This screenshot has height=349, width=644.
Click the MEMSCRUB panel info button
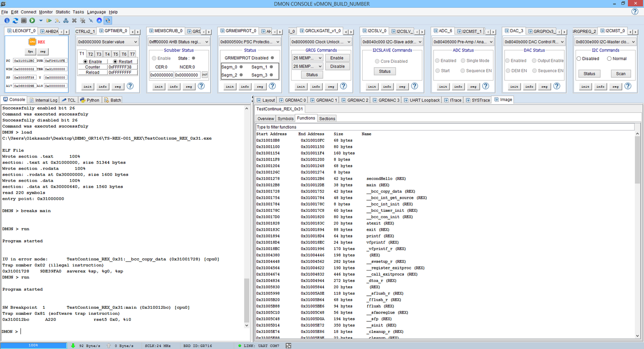pyautogui.click(x=174, y=87)
